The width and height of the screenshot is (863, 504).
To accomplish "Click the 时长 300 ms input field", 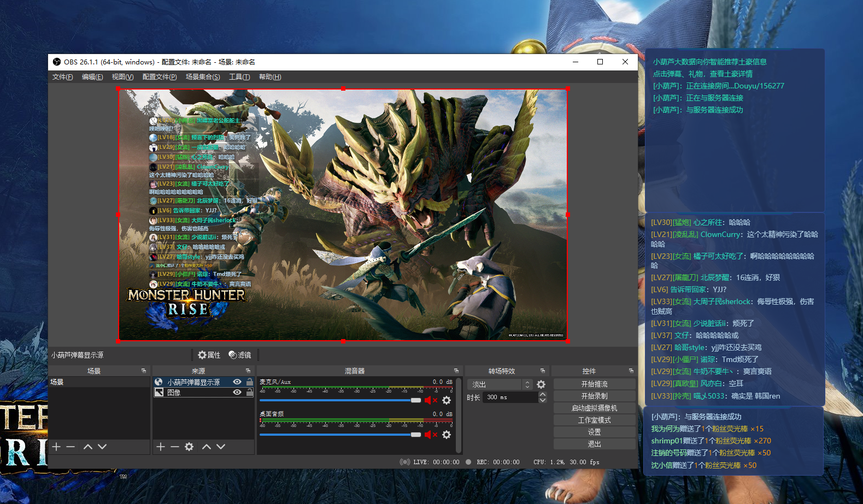I will point(509,398).
